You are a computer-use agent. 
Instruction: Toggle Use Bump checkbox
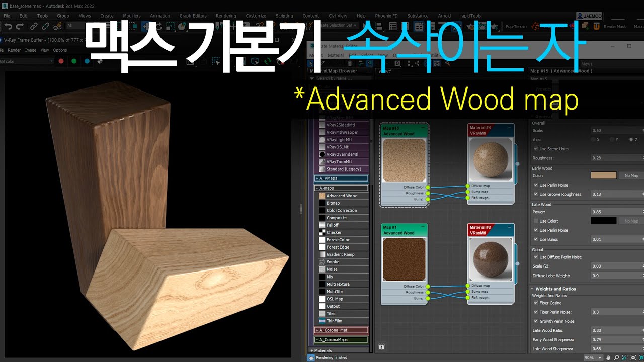535,239
